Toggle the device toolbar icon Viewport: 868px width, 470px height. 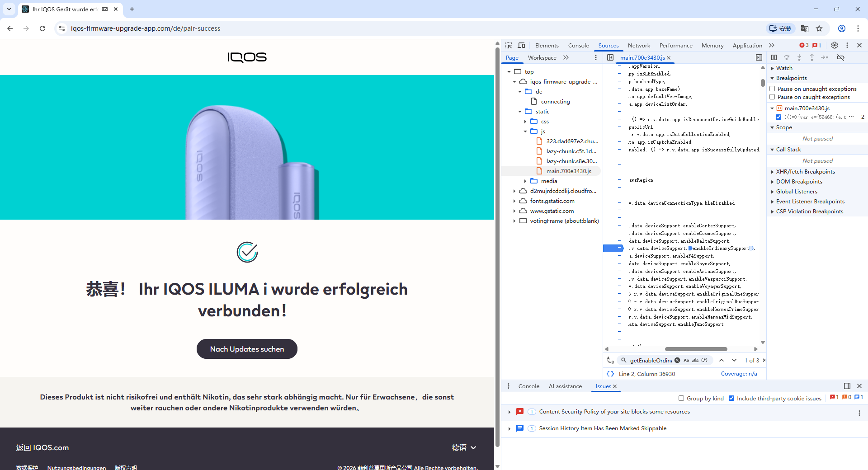click(x=521, y=45)
